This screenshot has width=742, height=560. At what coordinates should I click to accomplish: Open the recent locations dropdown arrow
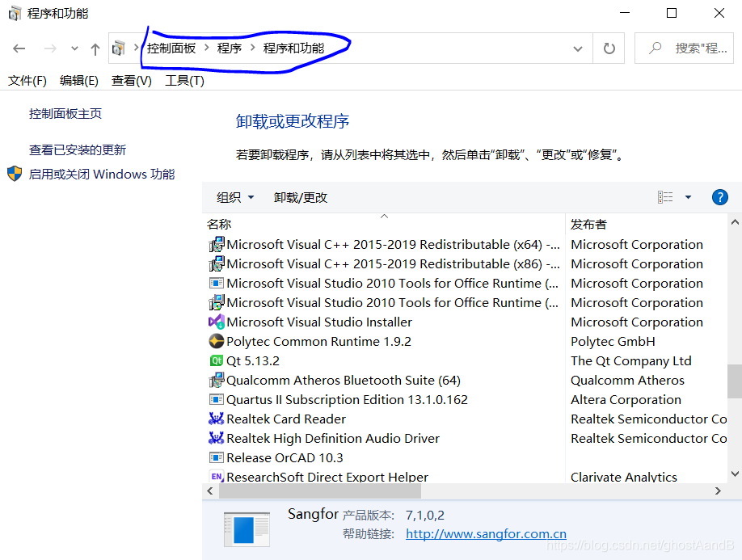coord(74,48)
